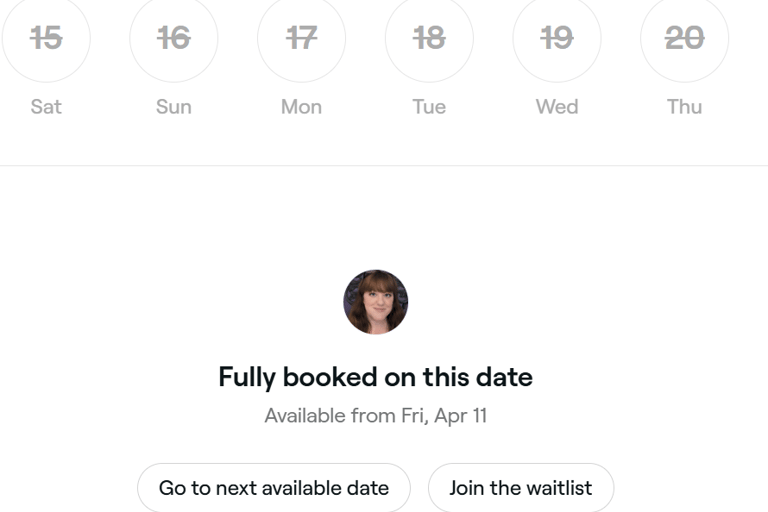Image resolution: width=768 pixels, height=512 pixels.
Task: Click the 'Fully booked on this date' heading
Action: click(376, 377)
